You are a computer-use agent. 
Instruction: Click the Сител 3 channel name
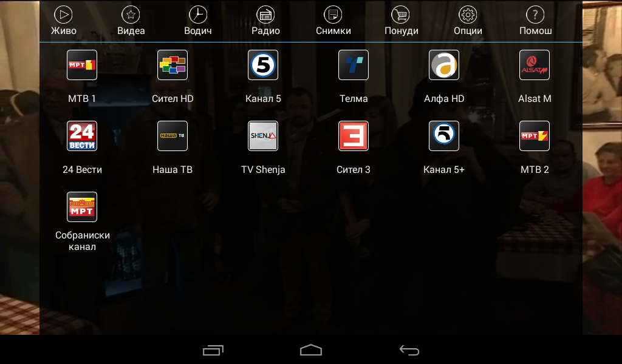coord(354,169)
